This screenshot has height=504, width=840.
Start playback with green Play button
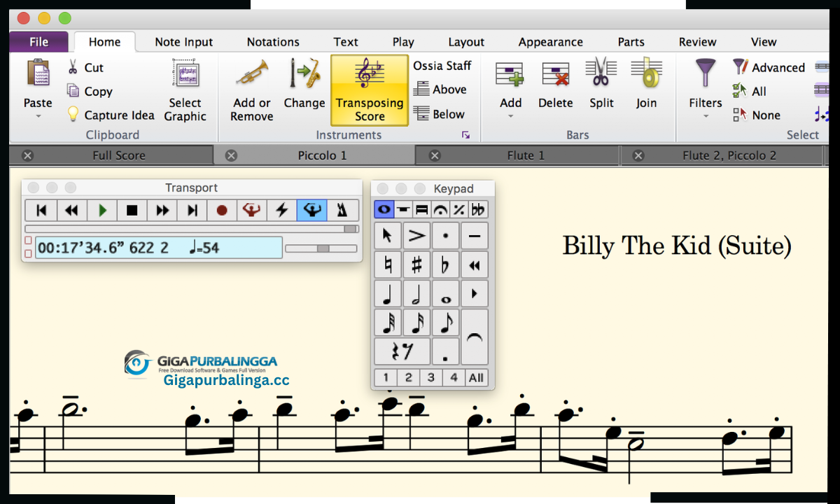(x=102, y=210)
